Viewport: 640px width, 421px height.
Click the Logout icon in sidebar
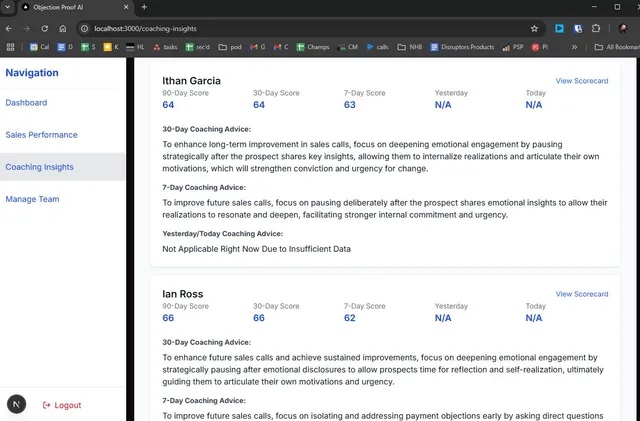coord(46,405)
